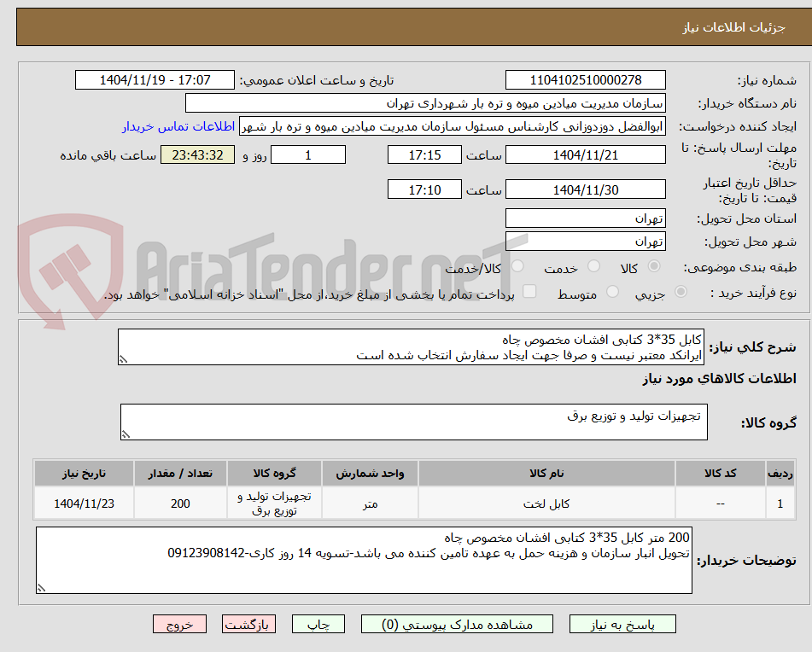This screenshot has width=812, height=652.
Task: Click the تاریخ نیاز column header
Action: click(x=84, y=474)
